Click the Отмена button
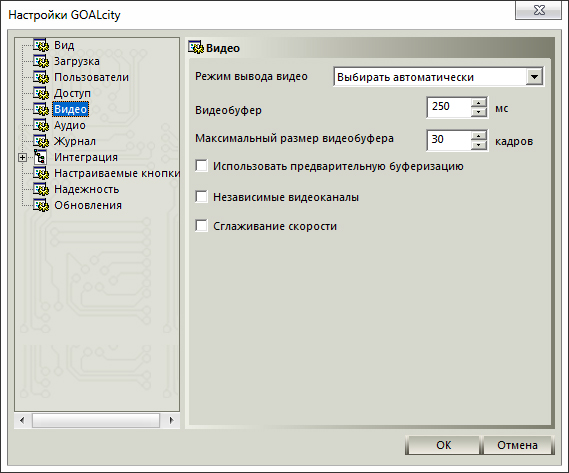 click(x=517, y=445)
